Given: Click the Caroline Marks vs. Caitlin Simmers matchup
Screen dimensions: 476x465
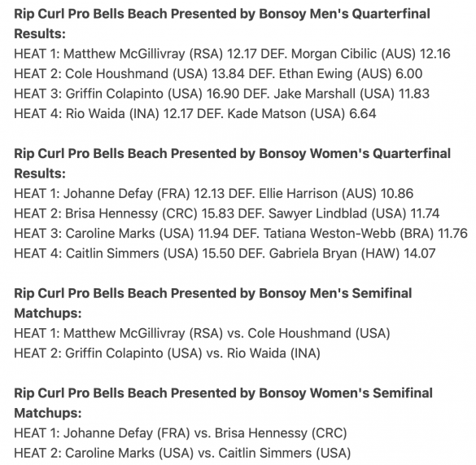Looking at the screenshot, I should (182, 453).
